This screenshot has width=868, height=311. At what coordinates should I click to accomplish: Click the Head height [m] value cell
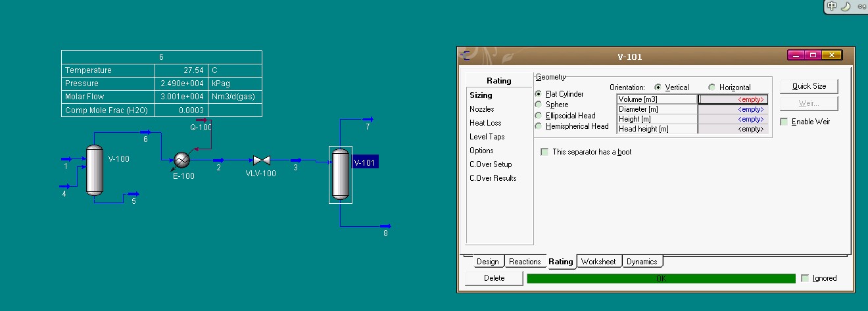[733, 129]
